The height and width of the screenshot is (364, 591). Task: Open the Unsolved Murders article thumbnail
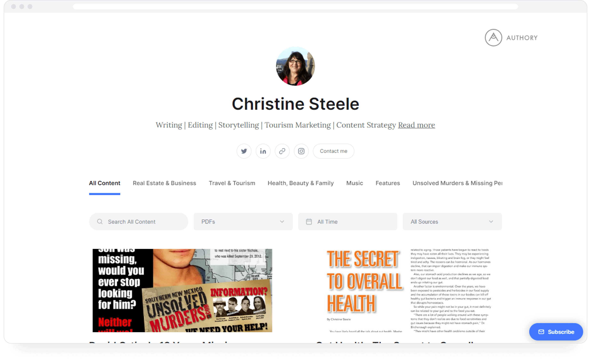(x=182, y=290)
